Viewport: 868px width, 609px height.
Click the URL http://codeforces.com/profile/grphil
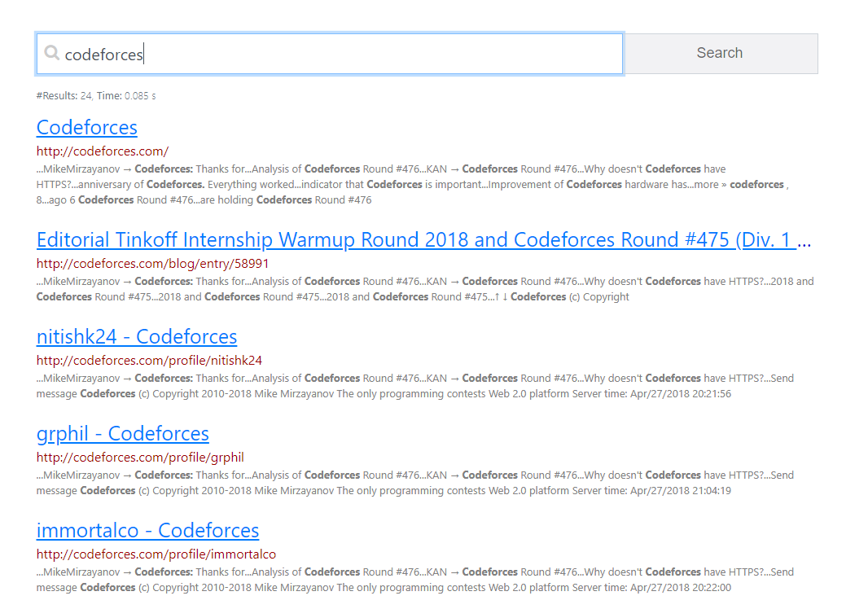(140, 458)
